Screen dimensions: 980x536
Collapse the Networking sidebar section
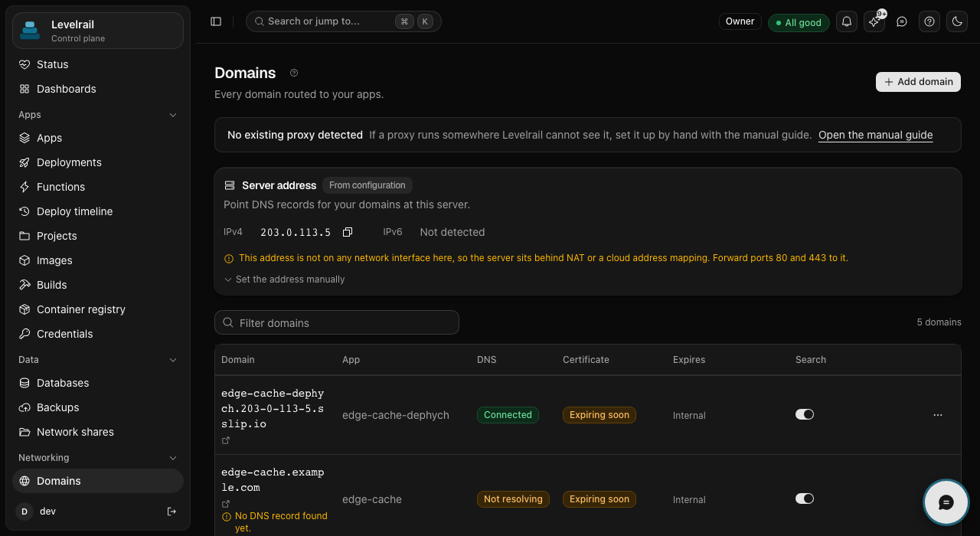173,458
